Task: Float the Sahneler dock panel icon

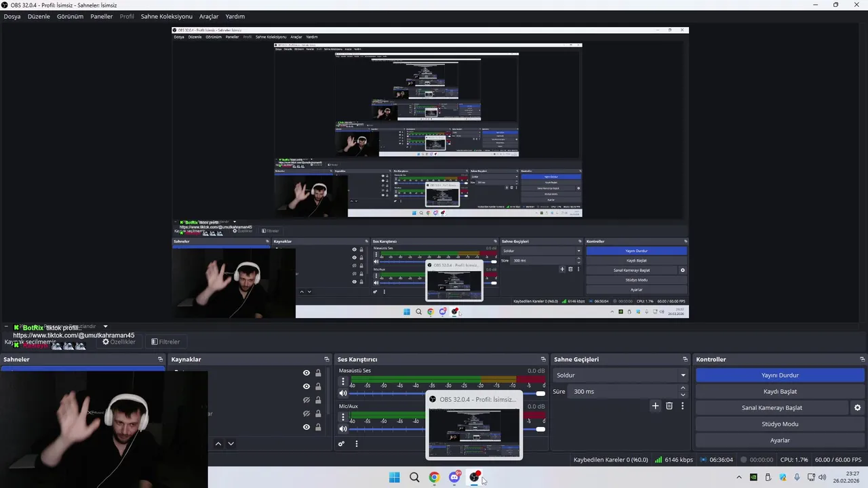Action: tap(161, 359)
